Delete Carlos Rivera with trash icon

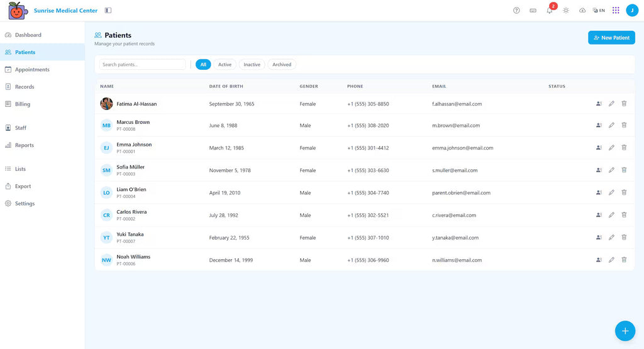click(624, 214)
